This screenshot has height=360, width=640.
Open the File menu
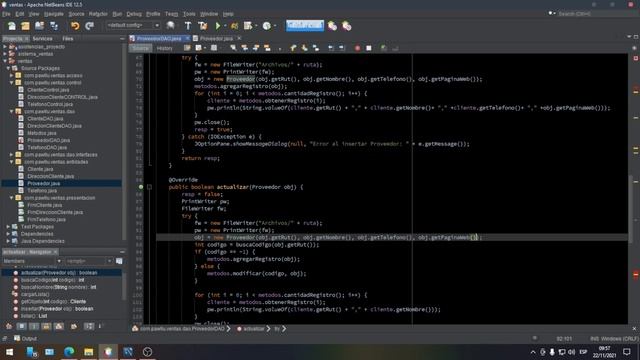6,14
